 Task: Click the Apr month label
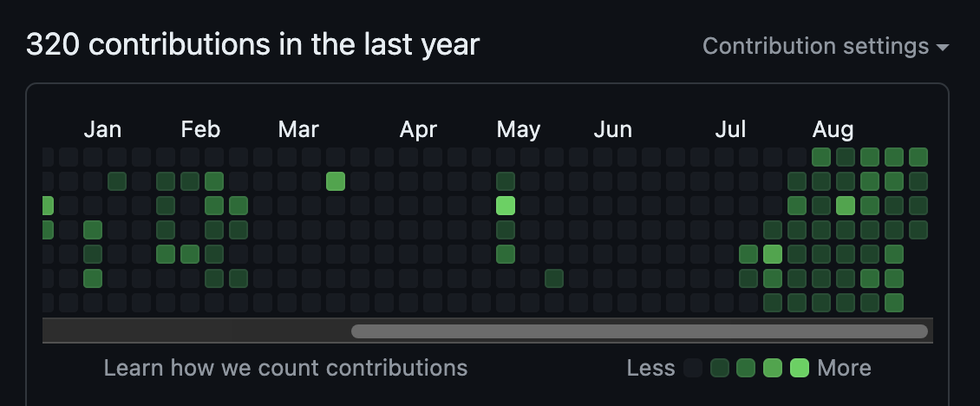pyautogui.click(x=418, y=130)
